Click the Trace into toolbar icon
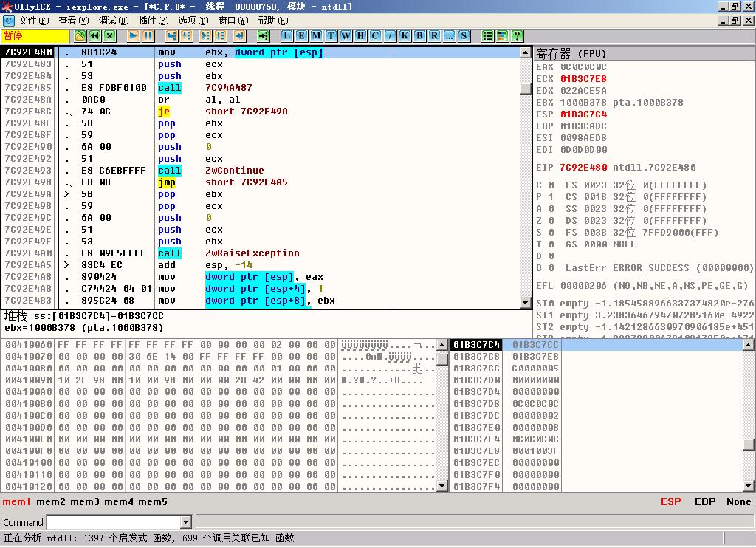The height and width of the screenshot is (548, 756). click(x=206, y=35)
